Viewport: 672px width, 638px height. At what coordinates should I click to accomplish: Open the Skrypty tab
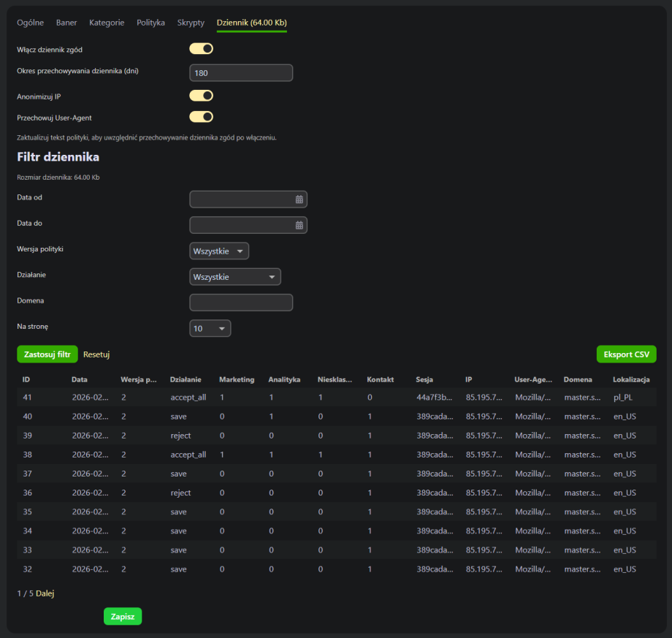(191, 23)
